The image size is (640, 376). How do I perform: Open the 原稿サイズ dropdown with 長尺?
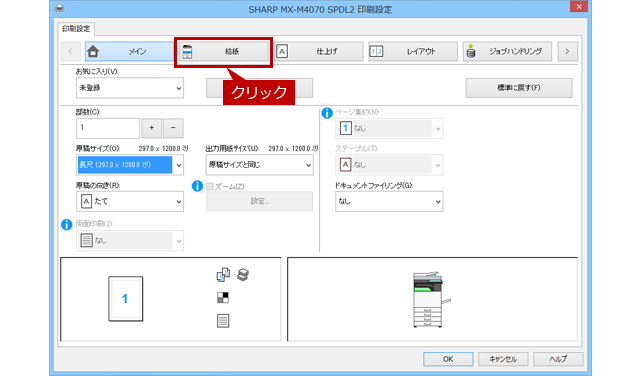(130, 165)
